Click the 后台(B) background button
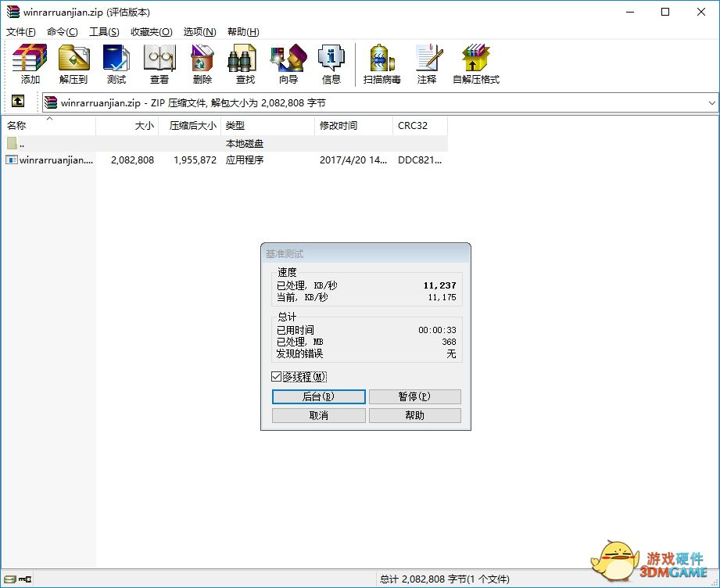This screenshot has height=588, width=720. click(319, 396)
